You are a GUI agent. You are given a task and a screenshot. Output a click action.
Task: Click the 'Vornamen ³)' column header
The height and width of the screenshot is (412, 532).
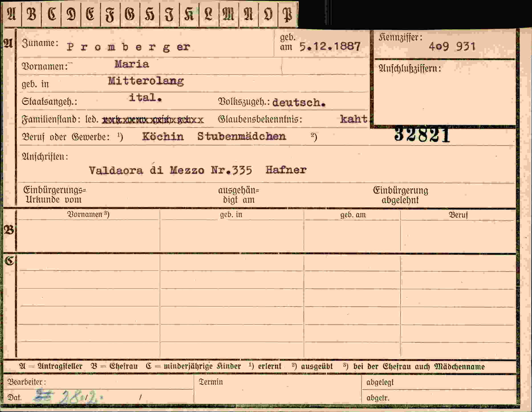pos(88,214)
